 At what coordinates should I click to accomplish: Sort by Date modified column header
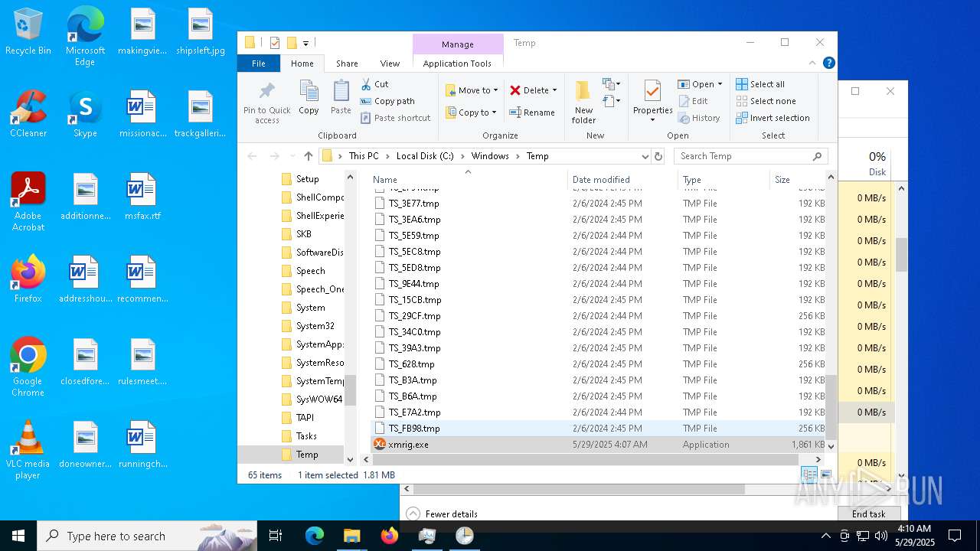(x=622, y=179)
